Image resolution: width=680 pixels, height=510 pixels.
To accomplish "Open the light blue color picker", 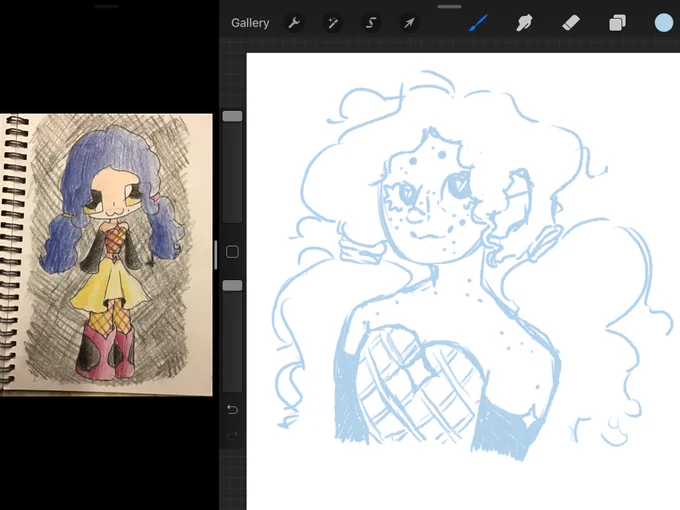I will tap(664, 23).
